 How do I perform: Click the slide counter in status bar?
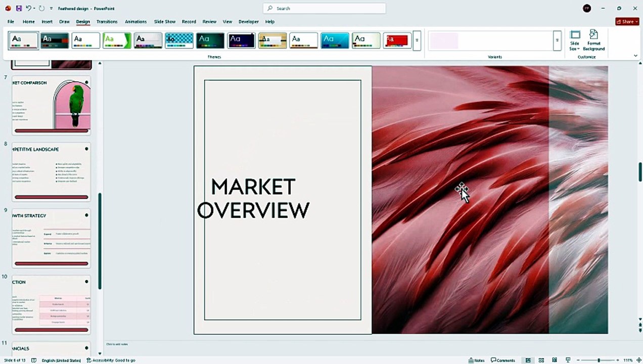[14, 360]
